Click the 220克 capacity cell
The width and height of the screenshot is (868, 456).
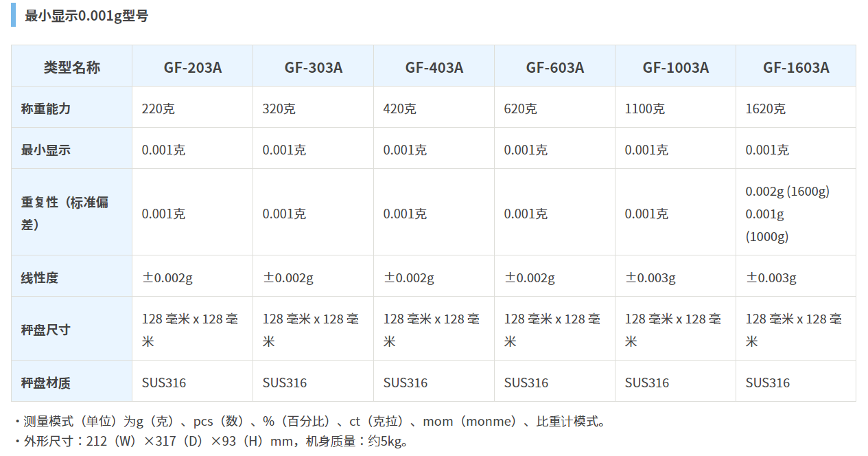(x=158, y=109)
